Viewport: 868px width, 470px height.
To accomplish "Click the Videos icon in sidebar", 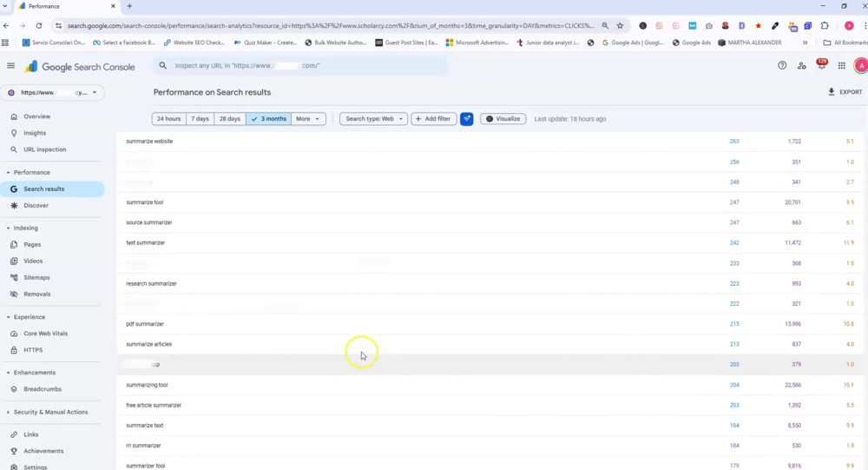I will (x=14, y=261).
